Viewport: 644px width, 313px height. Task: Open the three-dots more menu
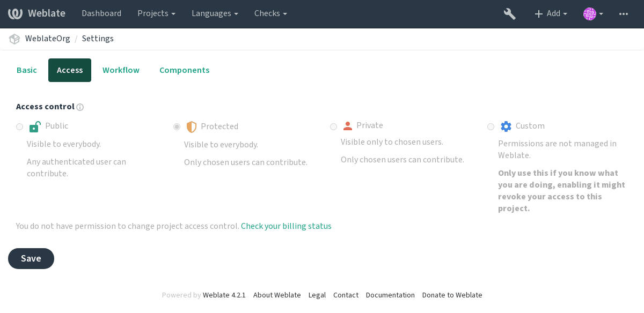[x=624, y=14]
